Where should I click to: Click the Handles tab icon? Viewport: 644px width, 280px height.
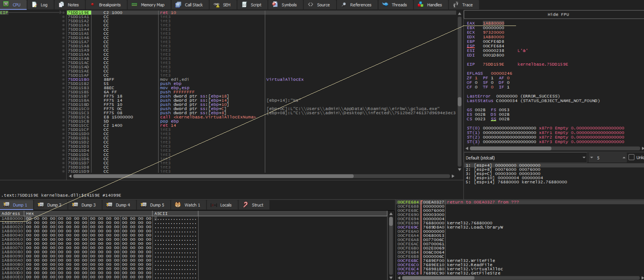click(421, 5)
